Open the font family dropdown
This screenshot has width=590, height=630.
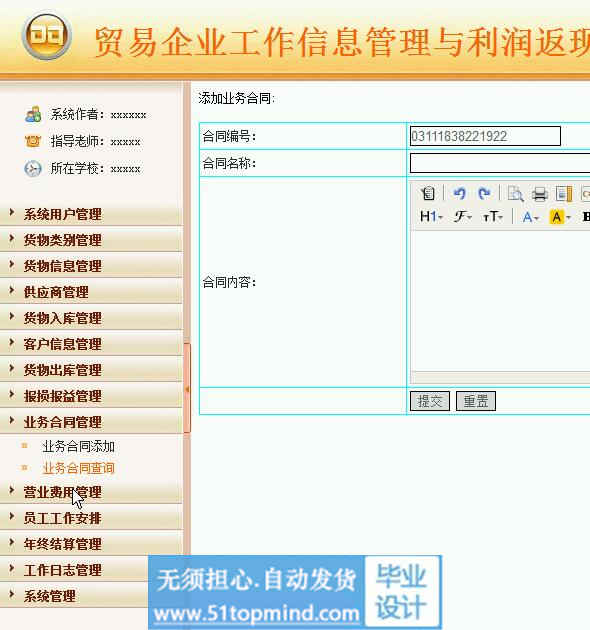click(462, 217)
